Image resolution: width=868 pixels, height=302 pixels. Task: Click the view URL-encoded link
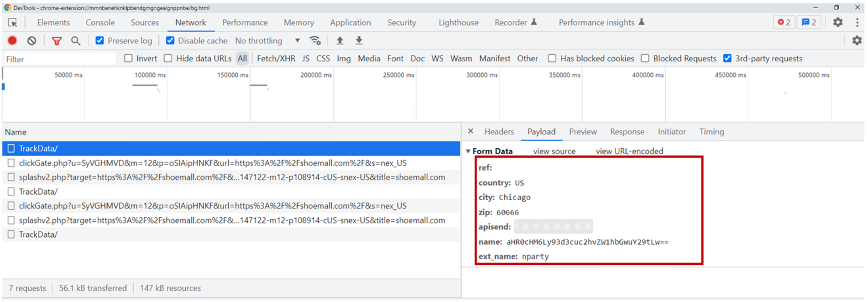coord(629,151)
